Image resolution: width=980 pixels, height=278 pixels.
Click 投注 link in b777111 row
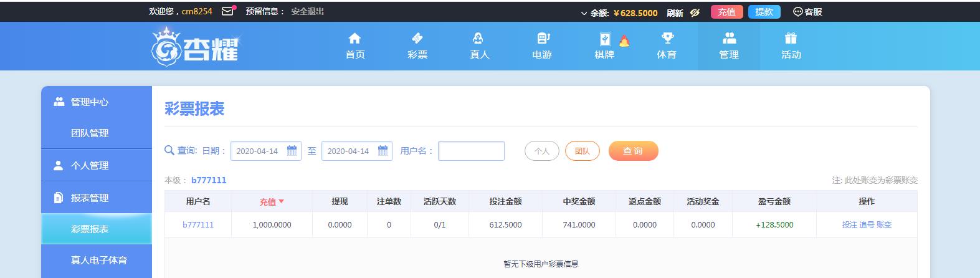(850, 225)
